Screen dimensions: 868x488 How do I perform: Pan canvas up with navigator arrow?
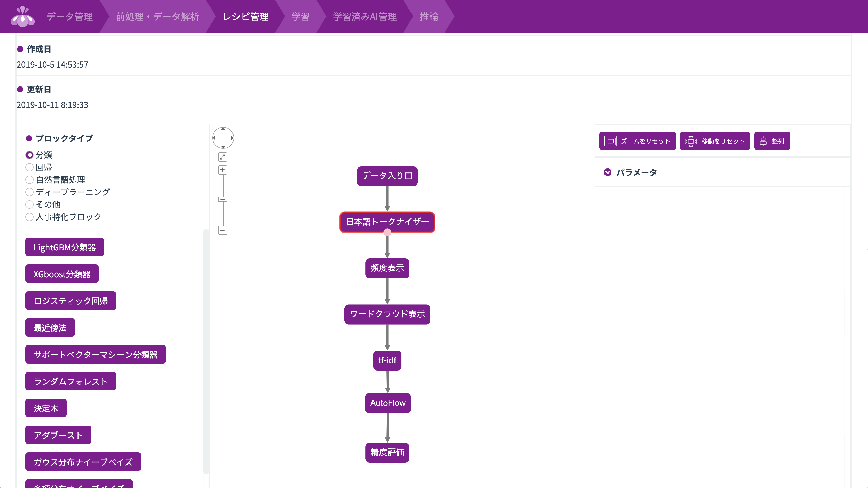223,129
